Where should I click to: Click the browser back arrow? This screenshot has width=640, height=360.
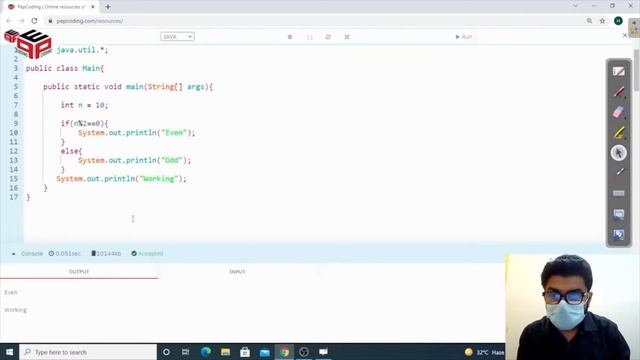tap(9, 21)
